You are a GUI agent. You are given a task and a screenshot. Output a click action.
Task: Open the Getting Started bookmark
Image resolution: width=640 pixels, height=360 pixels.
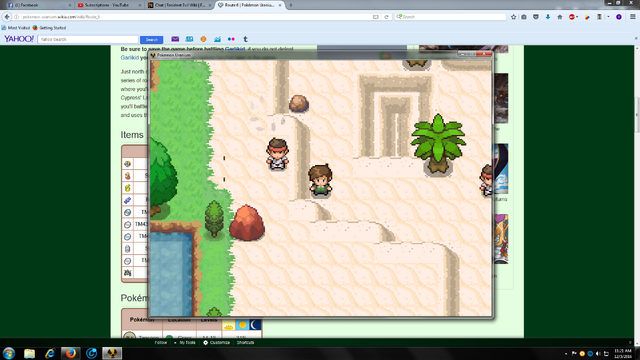coord(49,28)
